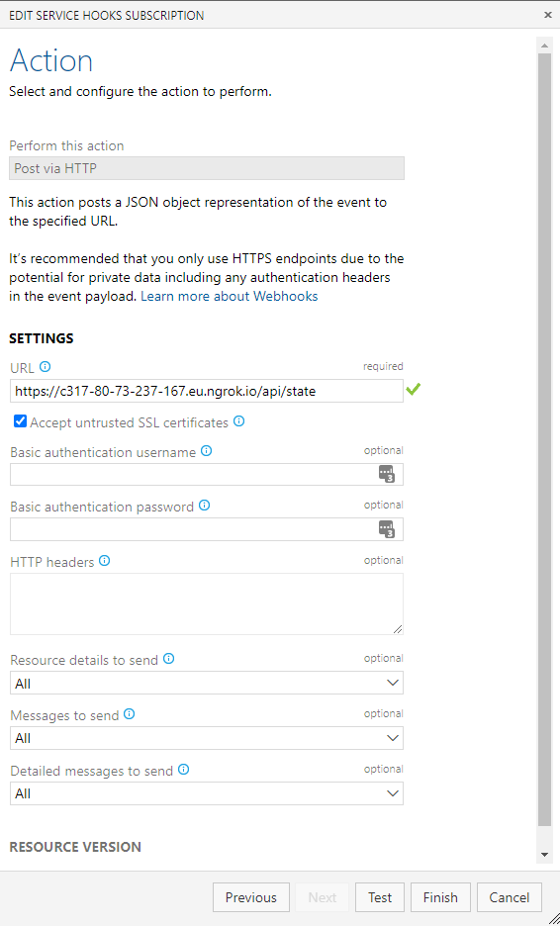Screen dimensions: 560x926
Task: Open Learn more about Webhooks link
Action: [x=230, y=297]
